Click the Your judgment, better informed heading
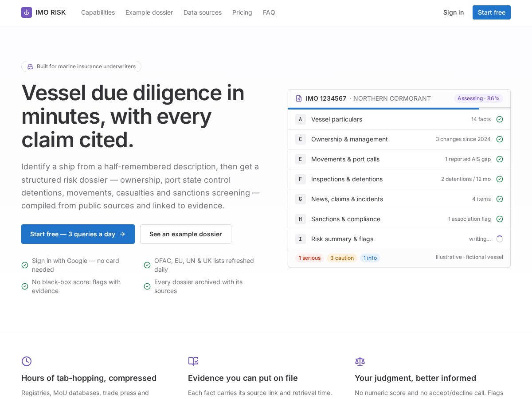 click(x=415, y=378)
